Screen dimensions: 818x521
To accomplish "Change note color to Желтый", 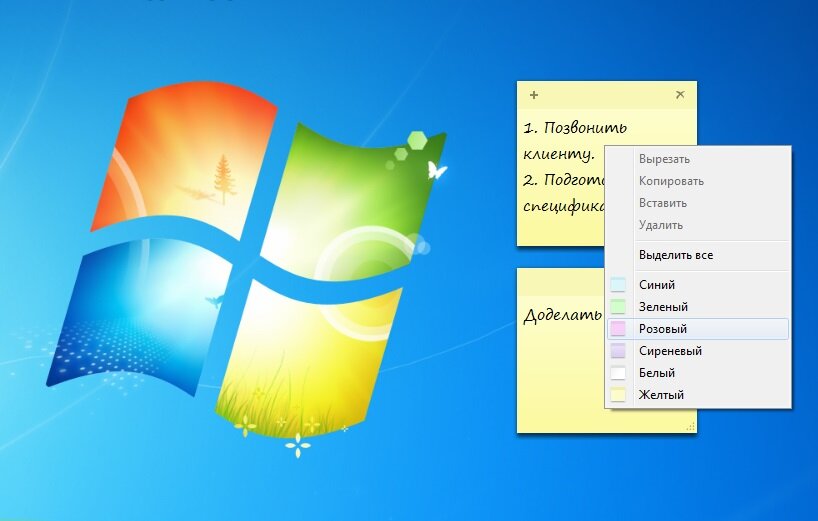I will [x=698, y=395].
